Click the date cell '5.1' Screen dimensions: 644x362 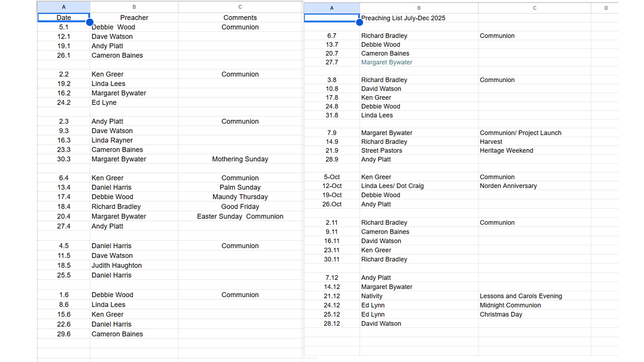[64, 27]
